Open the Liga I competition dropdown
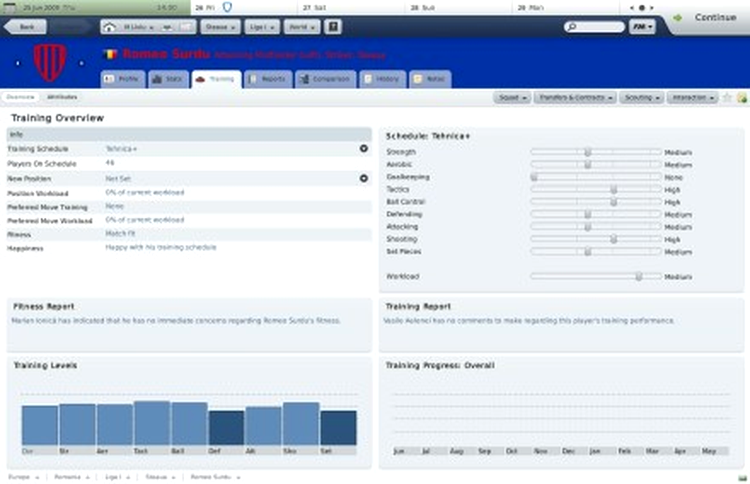Image resolution: width=750 pixels, height=484 pixels. pos(262,27)
